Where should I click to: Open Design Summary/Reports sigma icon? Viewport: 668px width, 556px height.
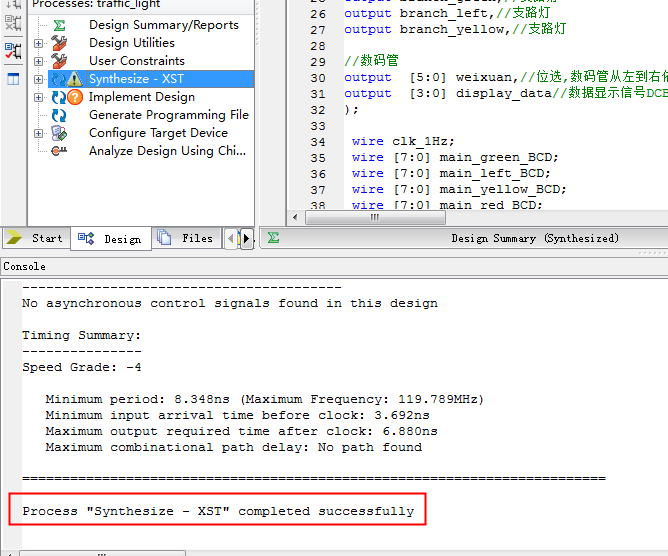[59, 25]
